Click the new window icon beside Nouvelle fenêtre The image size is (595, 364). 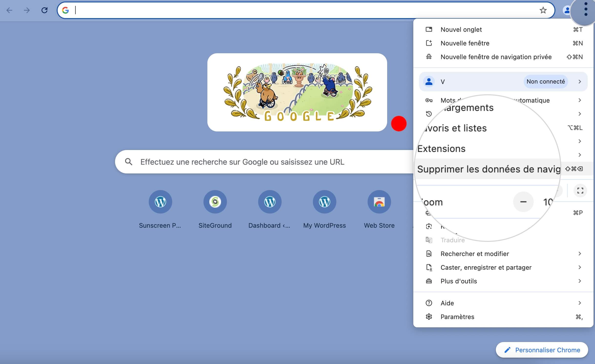click(429, 43)
